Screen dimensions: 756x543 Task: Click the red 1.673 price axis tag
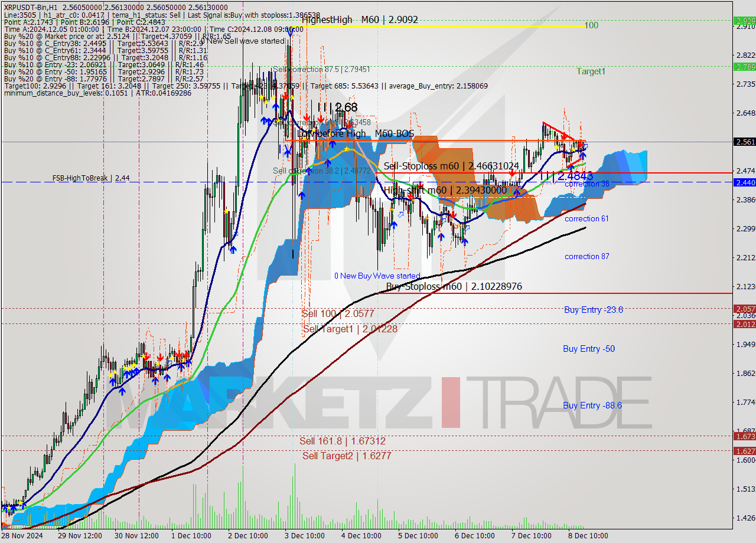[x=744, y=436]
